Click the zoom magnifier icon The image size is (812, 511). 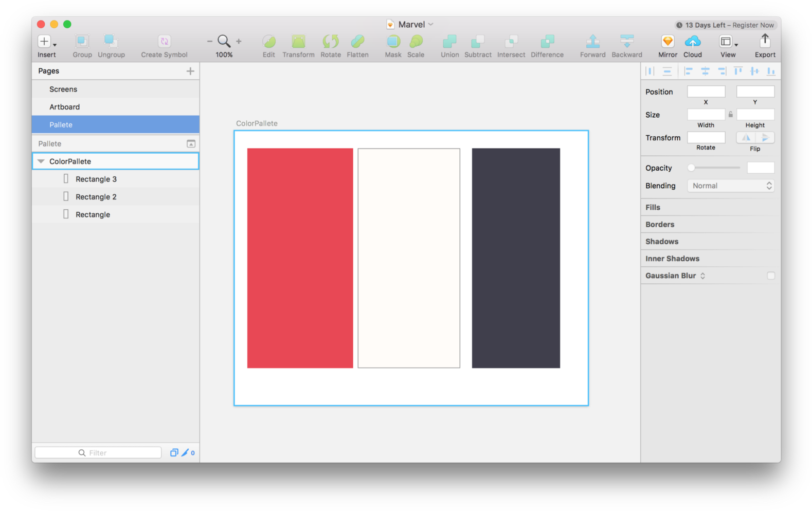[x=224, y=41]
